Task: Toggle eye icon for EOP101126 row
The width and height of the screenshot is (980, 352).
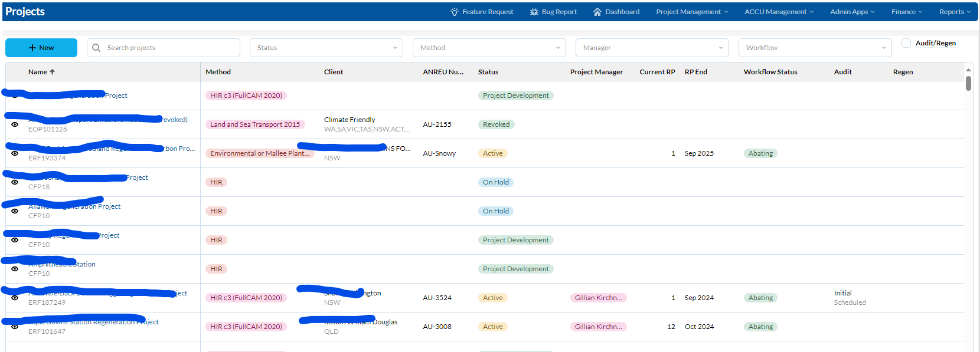Action: [15, 124]
